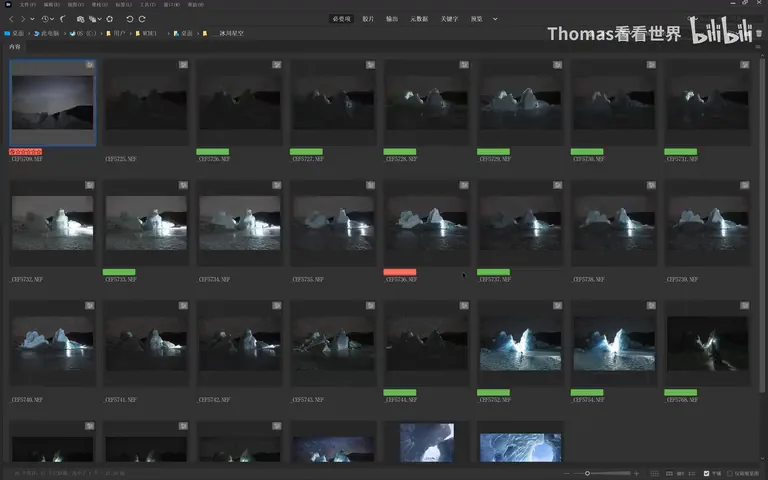Click 此电脑 in the path bar
The image size is (768, 480).
pos(47,33)
